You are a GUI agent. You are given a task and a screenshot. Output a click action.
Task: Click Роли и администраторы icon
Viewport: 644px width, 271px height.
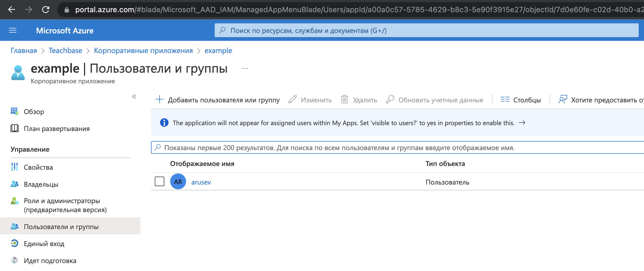click(x=15, y=201)
